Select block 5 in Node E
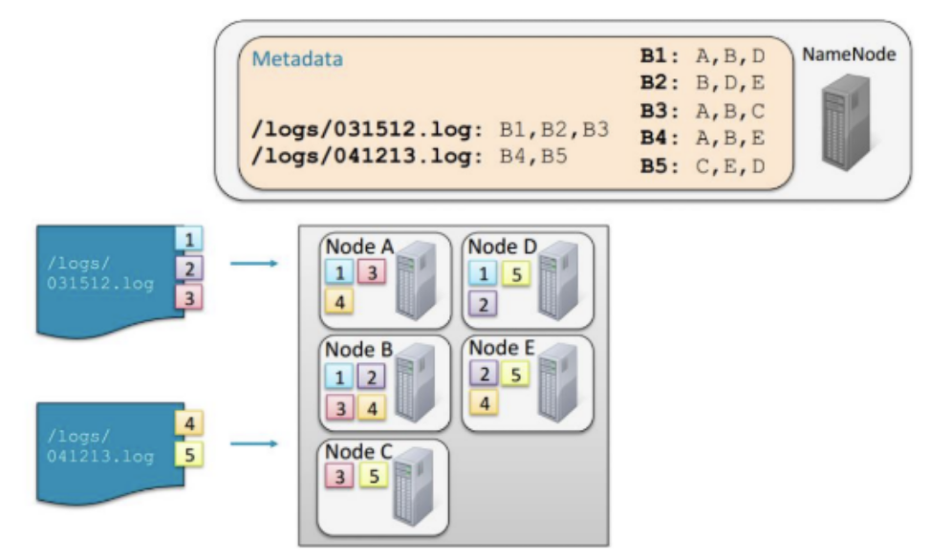The image size is (930, 560). pos(515,374)
